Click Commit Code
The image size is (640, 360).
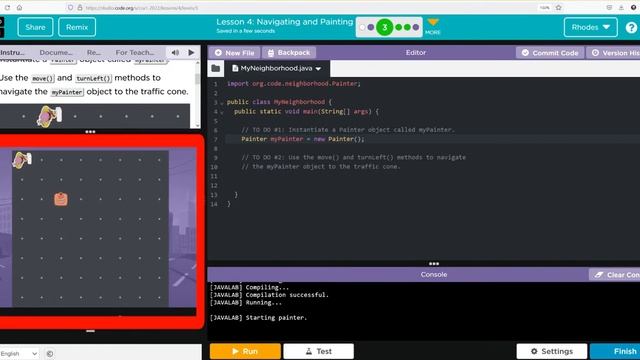[x=550, y=53]
